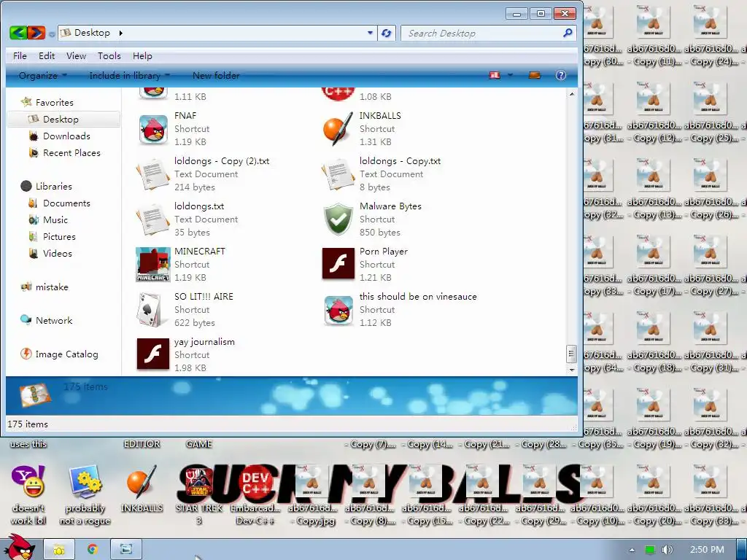Select the FNAF shortcut icon
747x560 pixels.
tap(153, 129)
